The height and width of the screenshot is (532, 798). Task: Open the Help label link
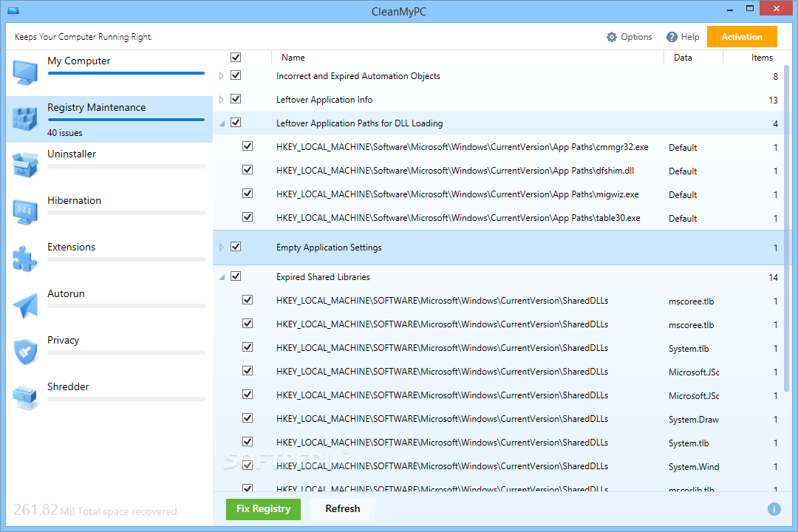click(690, 37)
